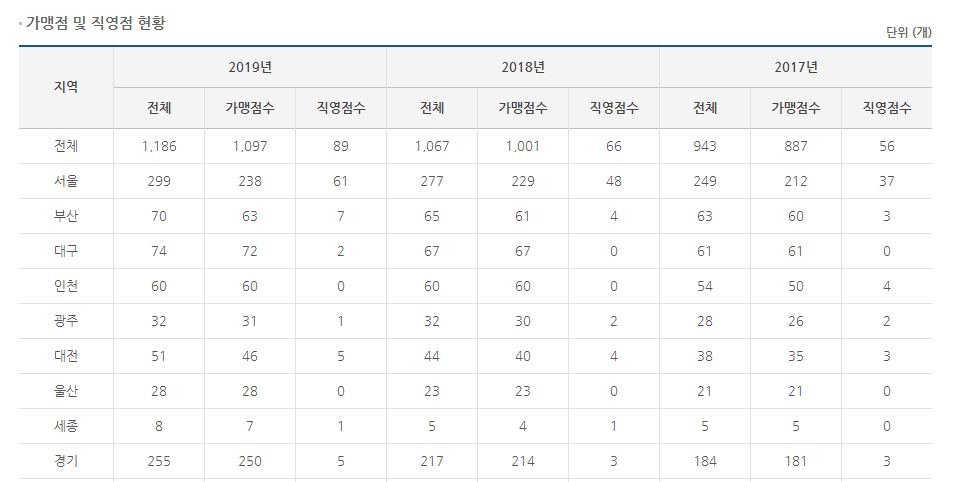Click 대전 2019 total '51'
This screenshot has width=953, height=482.
pyautogui.click(x=159, y=356)
